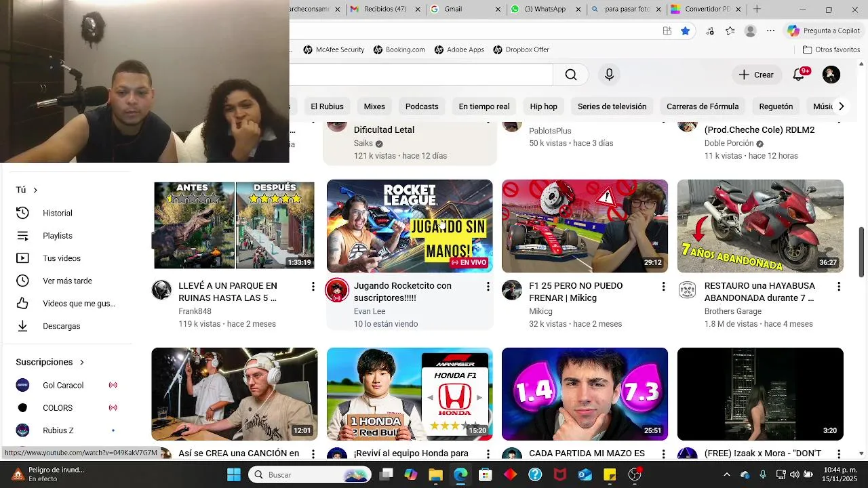Click the Windows Start button
This screenshot has width=868, height=488.
233,474
